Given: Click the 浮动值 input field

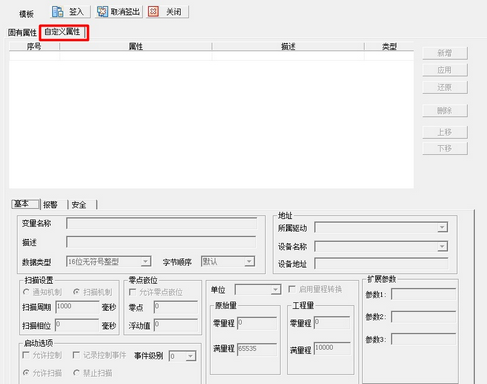Looking at the screenshot, I should tap(176, 325).
